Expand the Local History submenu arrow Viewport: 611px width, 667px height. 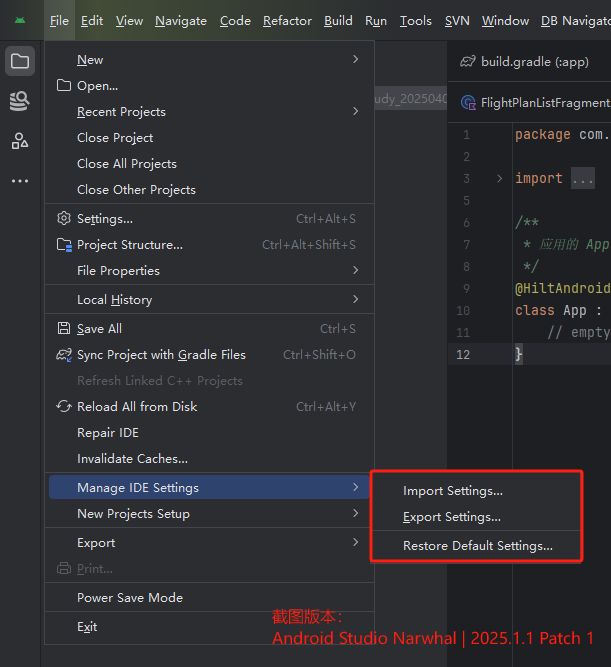point(356,299)
